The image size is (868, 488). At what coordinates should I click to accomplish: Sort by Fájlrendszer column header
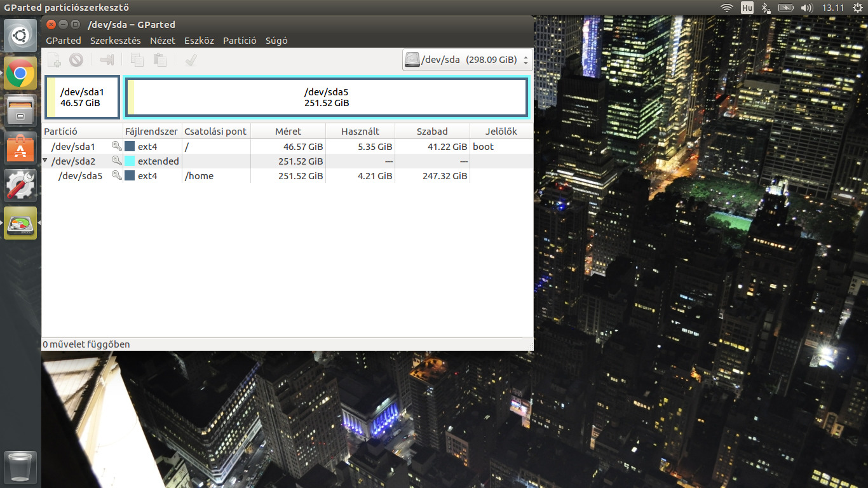click(x=153, y=131)
